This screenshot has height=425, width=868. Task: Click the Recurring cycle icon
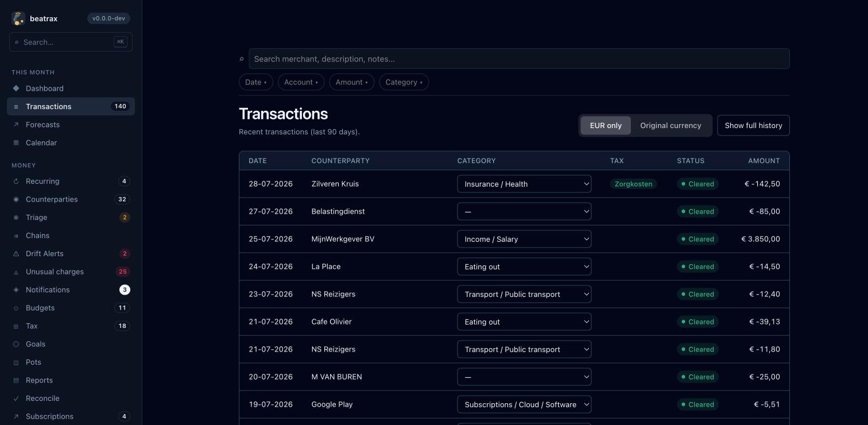[16, 181]
